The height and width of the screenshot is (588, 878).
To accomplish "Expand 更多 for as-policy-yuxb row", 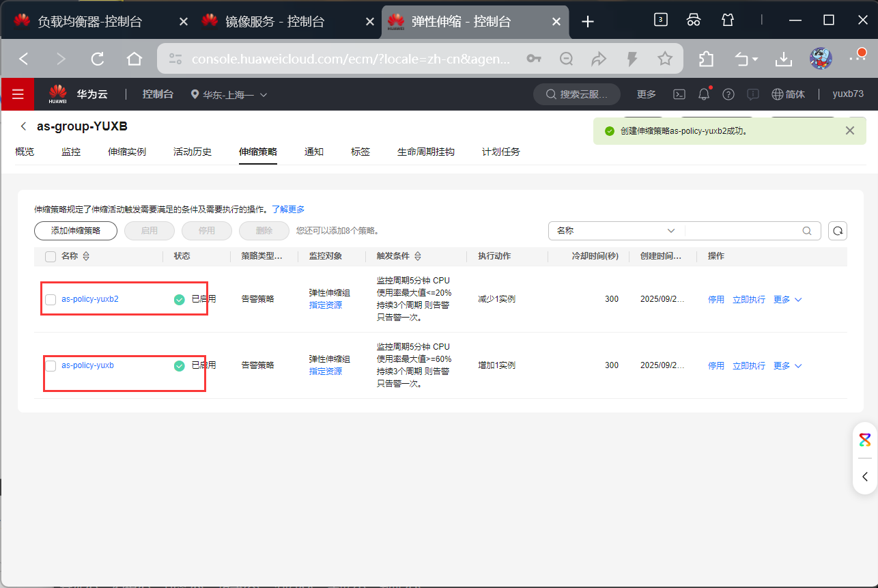I will 787,365.
